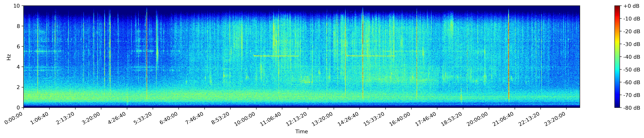Viewport: 644px width, 138px height.
Task: Select the Hz axis title
Action: tap(9, 57)
